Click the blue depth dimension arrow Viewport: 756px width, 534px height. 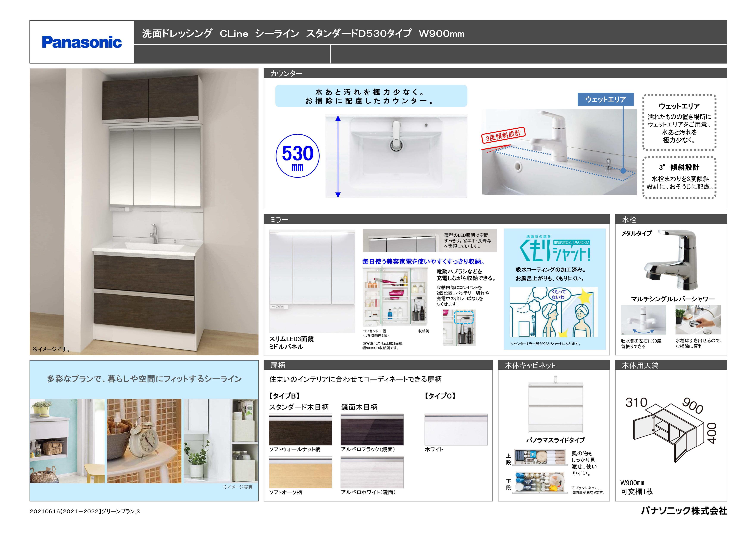(338, 157)
